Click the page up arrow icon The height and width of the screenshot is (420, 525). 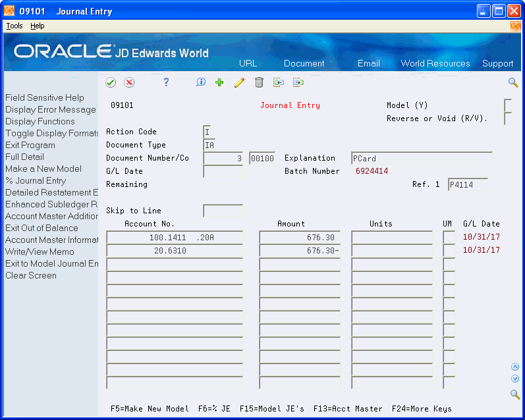click(x=515, y=367)
